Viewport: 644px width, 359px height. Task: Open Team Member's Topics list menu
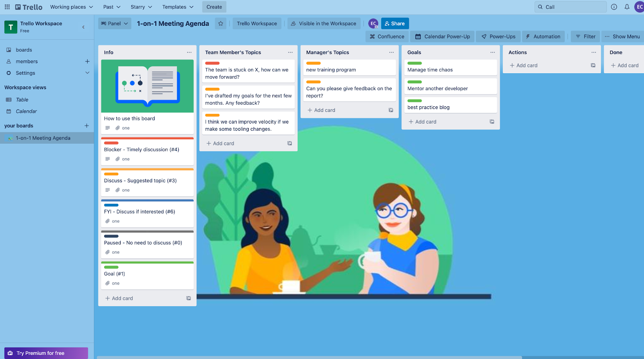click(290, 52)
